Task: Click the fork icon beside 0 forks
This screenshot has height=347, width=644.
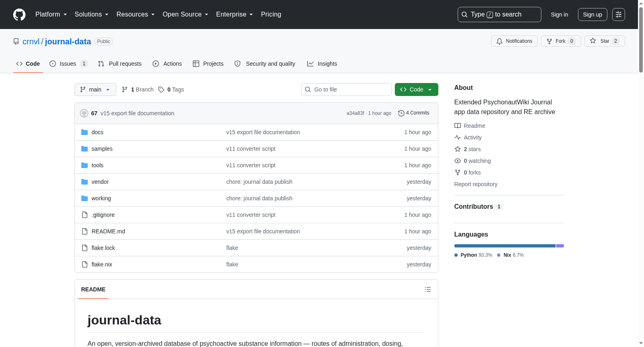Action: click(458, 172)
